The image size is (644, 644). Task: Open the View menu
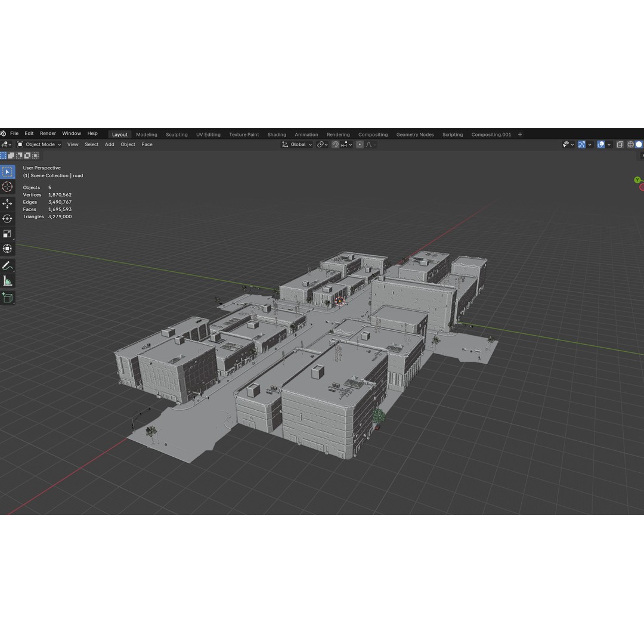point(73,144)
